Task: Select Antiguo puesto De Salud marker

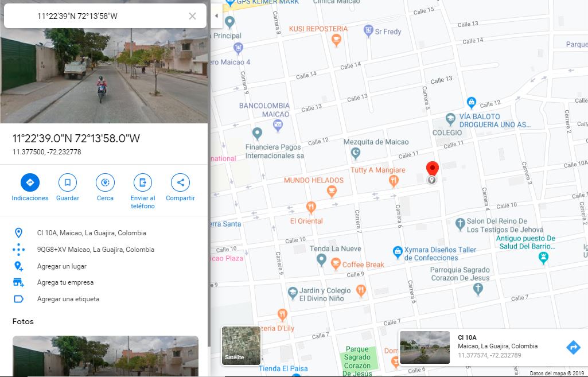Action: click(x=543, y=257)
